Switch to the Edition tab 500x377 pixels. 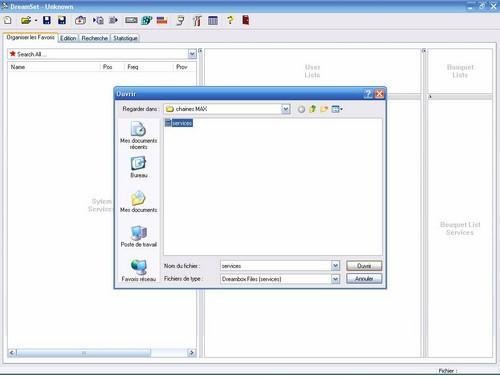coord(68,38)
